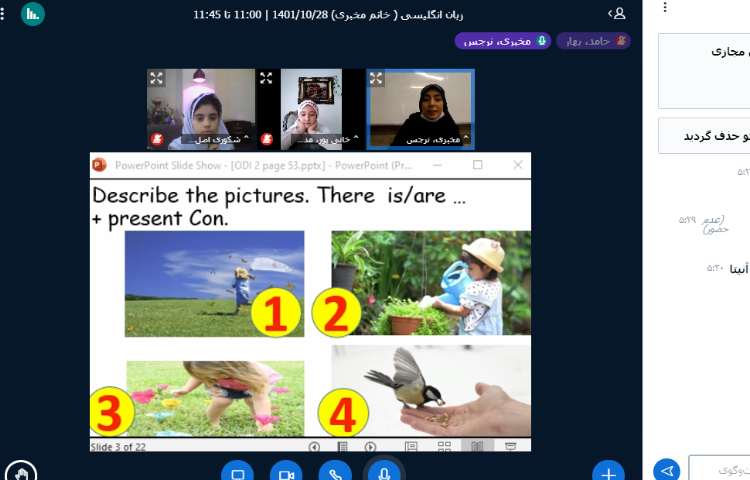Toggle webcam sharing button

click(286, 474)
